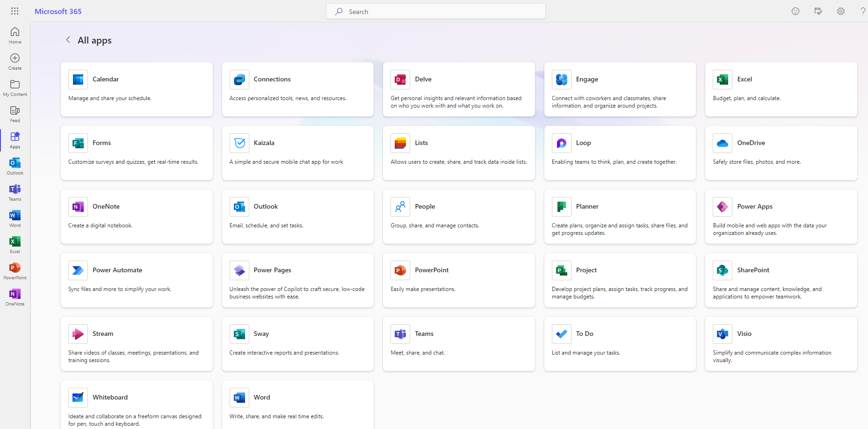Open the Engage app card icon
The height and width of the screenshot is (429, 868).
562,79
